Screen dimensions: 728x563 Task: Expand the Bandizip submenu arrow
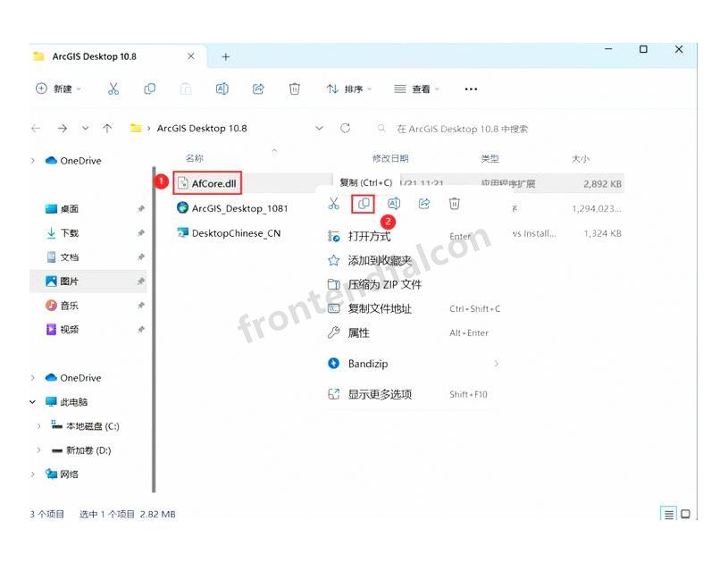click(497, 364)
